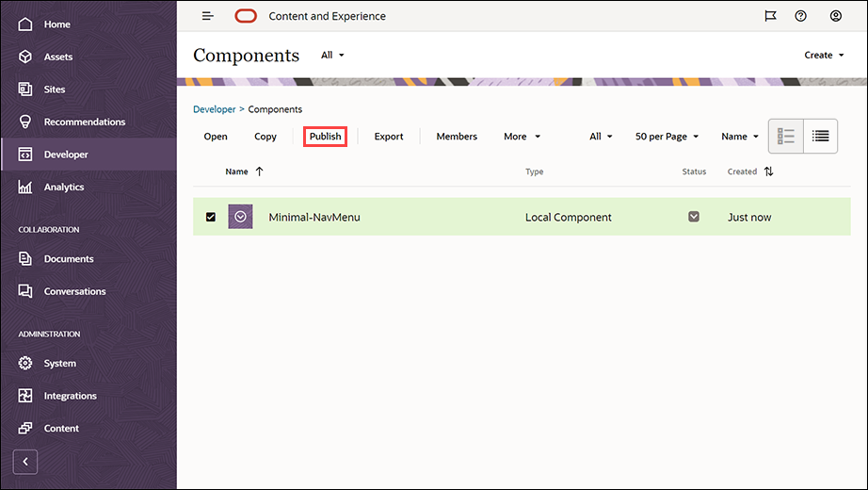Change the 50 per Page dropdown
This screenshot has width=868, height=490.
[667, 137]
